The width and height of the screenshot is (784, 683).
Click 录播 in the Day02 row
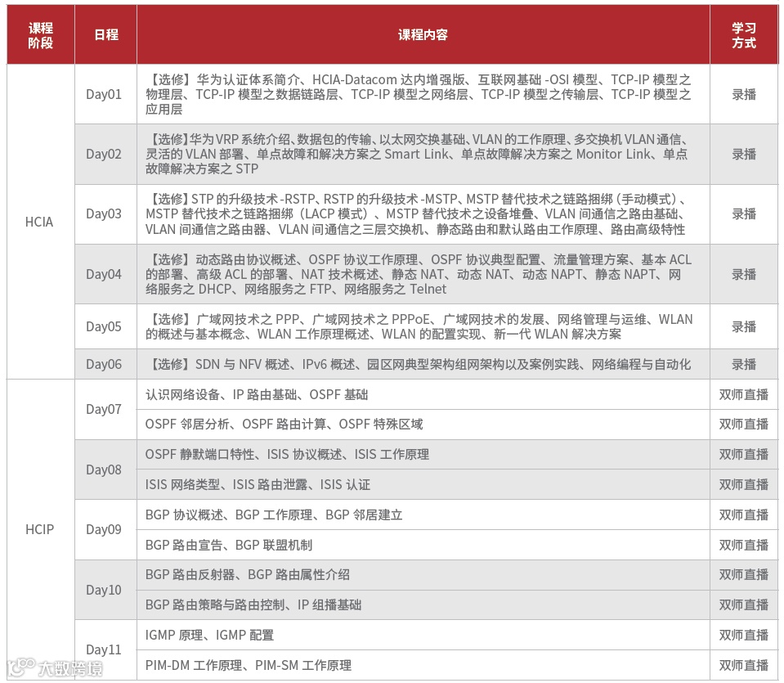(x=744, y=154)
